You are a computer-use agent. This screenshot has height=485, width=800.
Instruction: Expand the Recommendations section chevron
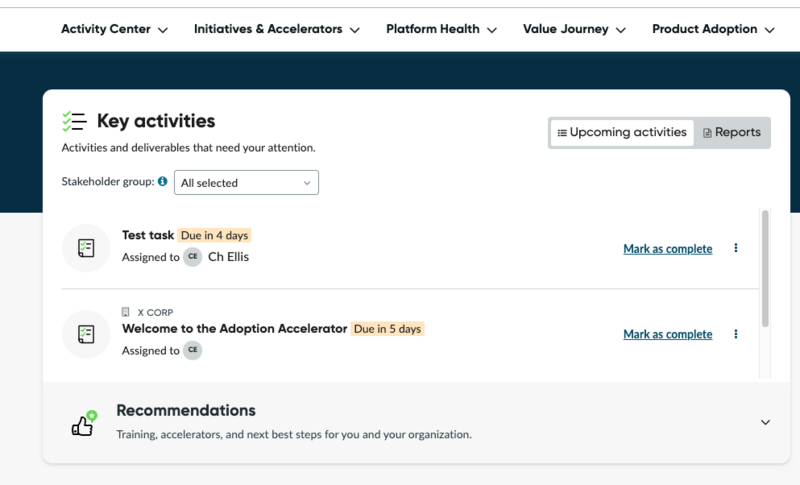click(765, 422)
